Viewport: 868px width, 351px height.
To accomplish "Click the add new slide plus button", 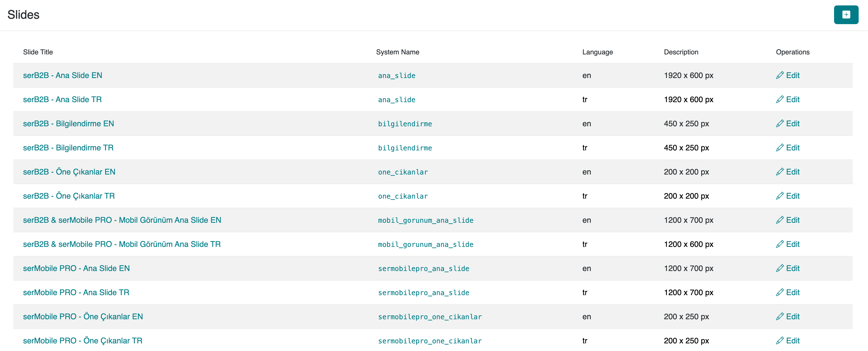I will point(846,15).
